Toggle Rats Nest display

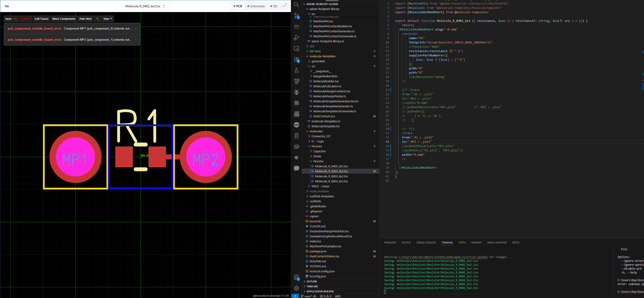pos(85,19)
